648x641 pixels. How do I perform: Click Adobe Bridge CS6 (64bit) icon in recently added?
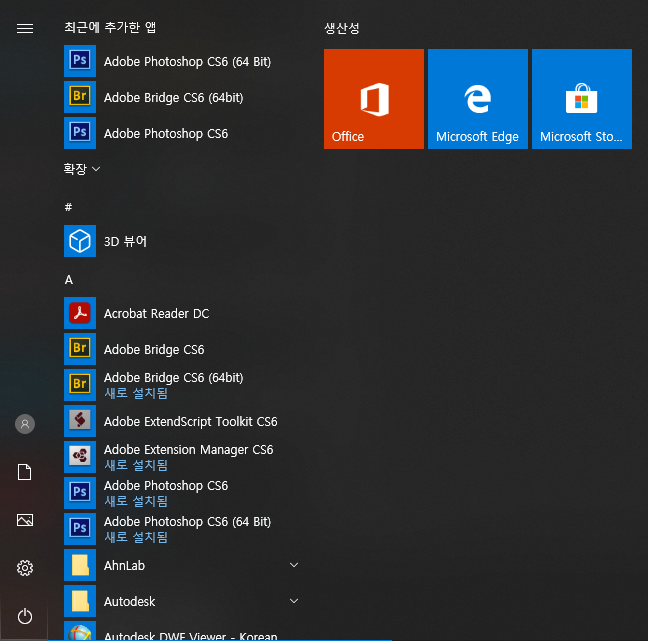(x=80, y=97)
